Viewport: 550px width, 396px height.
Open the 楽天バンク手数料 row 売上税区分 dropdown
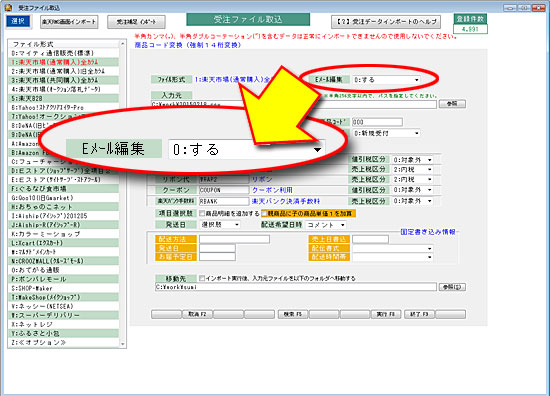tap(412, 201)
